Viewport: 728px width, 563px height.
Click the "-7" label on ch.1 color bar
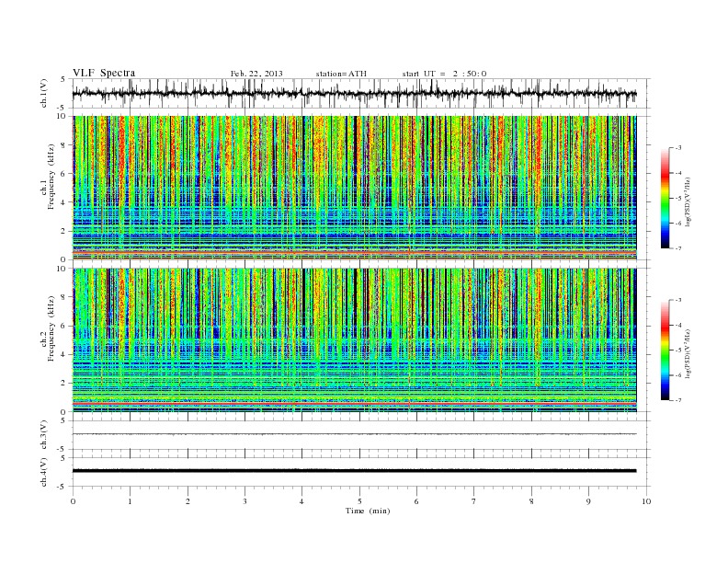point(678,248)
